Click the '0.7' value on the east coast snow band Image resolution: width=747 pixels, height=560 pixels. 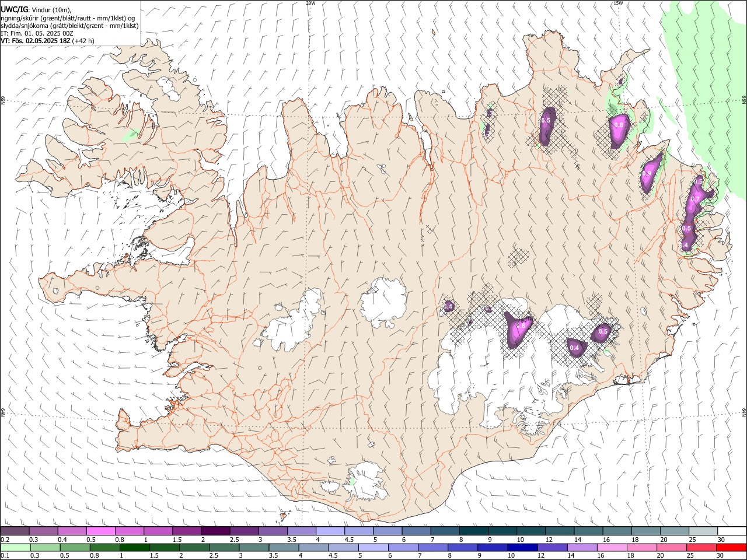pyautogui.click(x=695, y=199)
